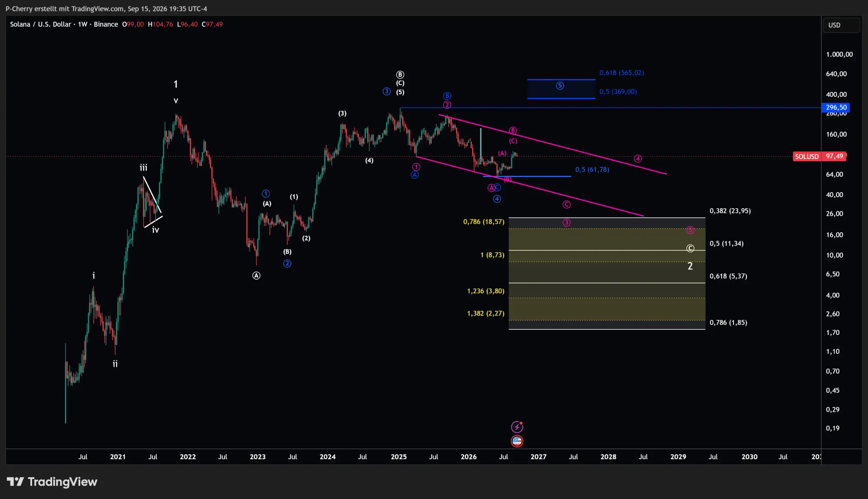Select the white circled A wave label

tap(256, 276)
